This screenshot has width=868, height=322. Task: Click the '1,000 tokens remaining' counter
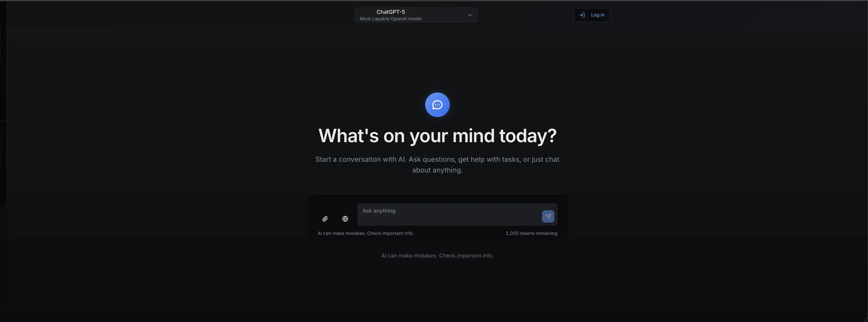click(531, 233)
